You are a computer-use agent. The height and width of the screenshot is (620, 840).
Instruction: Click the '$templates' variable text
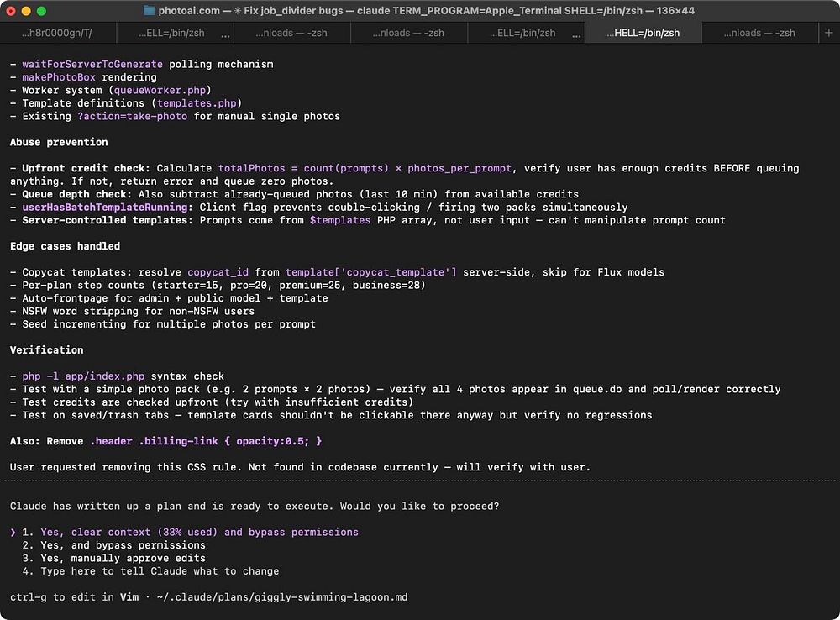pyautogui.click(x=340, y=220)
